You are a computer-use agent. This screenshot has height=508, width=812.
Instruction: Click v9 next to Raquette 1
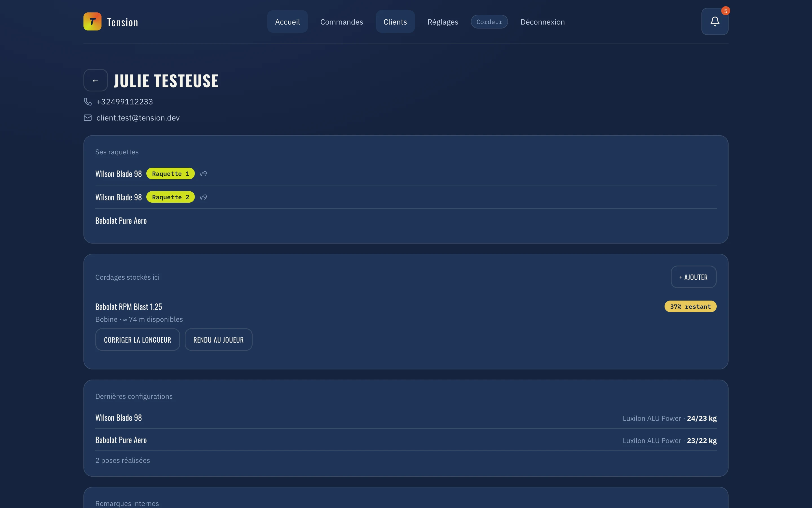[203, 174]
